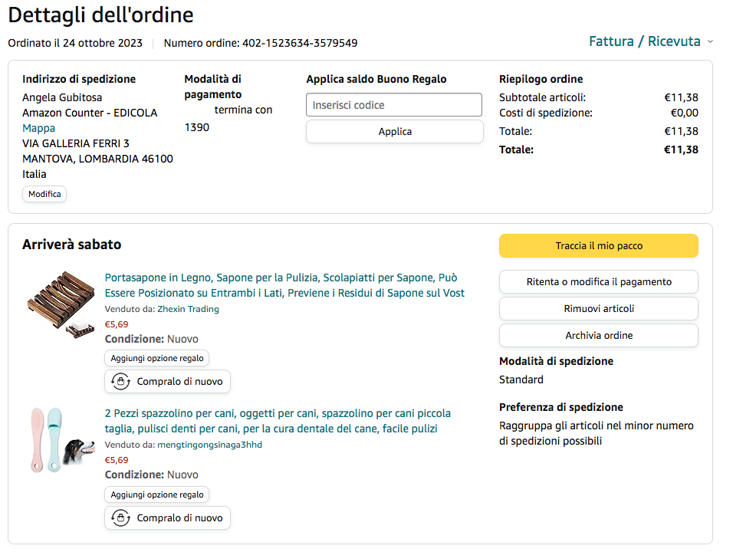Expand the Fattura / Ricevuta dropdown
The height and width of the screenshot is (552, 756).
pos(650,41)
